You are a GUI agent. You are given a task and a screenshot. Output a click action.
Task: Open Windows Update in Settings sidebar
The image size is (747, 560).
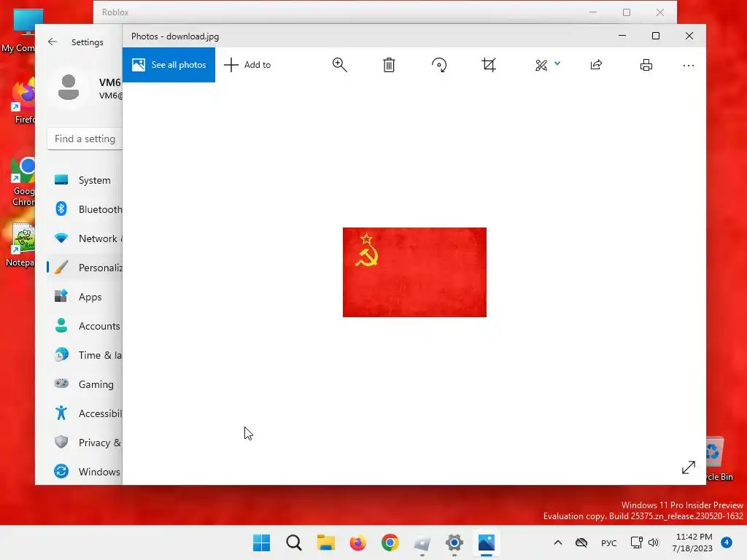pyautogui.click(x=85, y=472)
